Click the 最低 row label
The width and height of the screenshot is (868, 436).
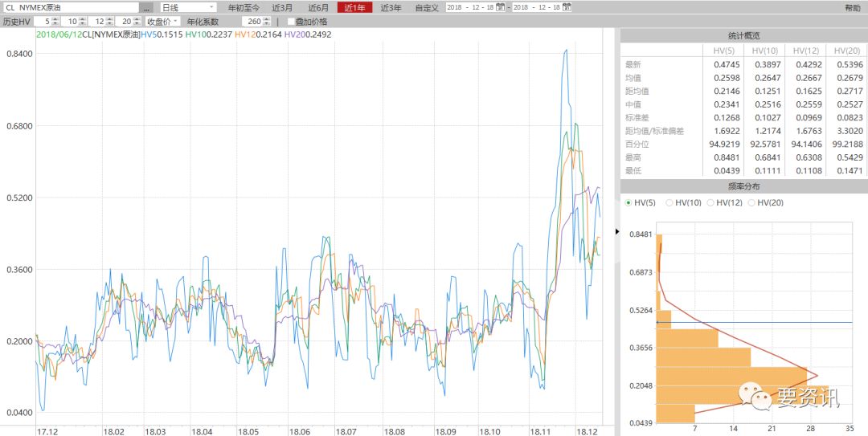[633, 171]
